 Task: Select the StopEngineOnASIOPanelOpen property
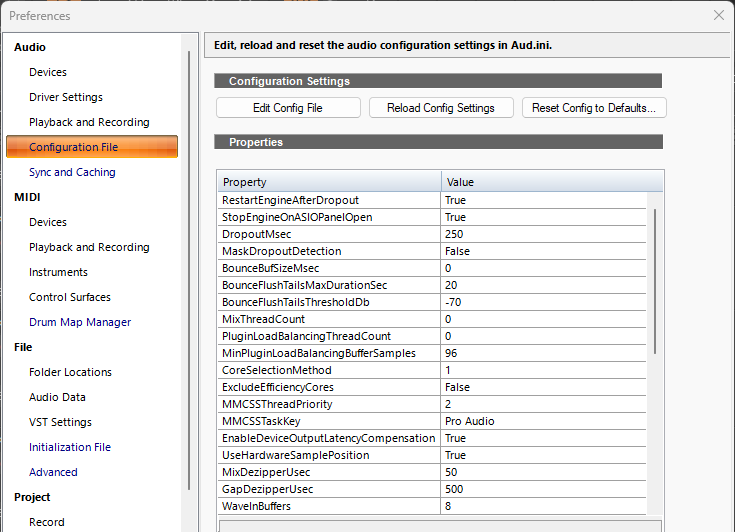click(329, 217)
